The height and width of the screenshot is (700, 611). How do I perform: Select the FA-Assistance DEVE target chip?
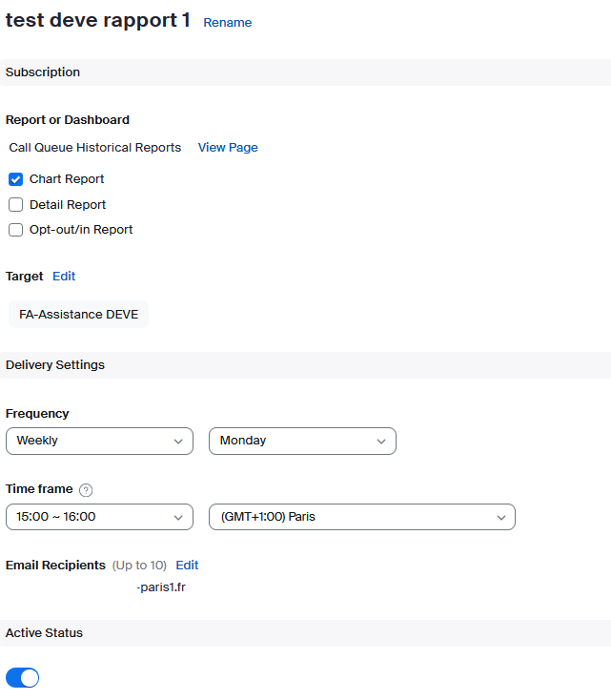(x=78, y=315)
